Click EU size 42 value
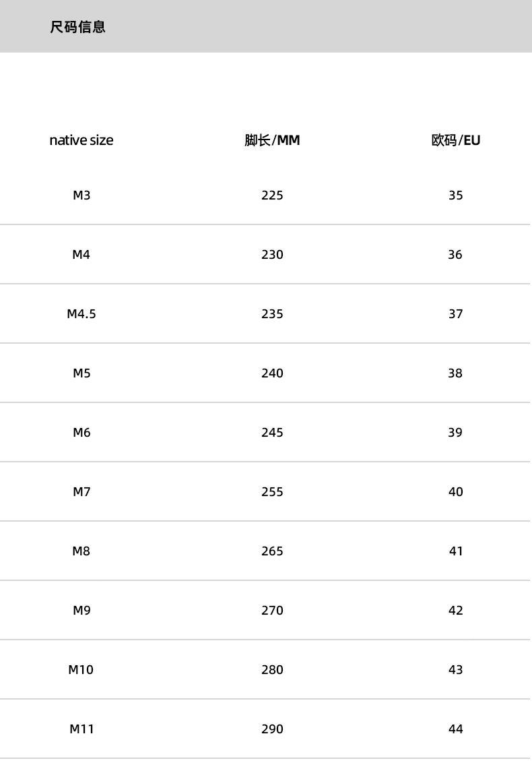532x769 pixels. click(455, 611)
